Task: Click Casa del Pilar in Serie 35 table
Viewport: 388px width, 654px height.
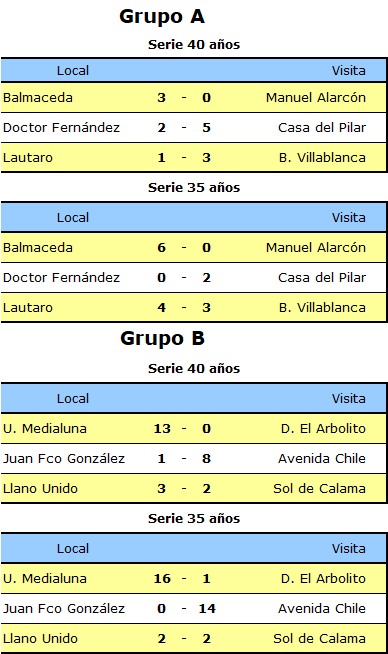Action: [322, 278]
